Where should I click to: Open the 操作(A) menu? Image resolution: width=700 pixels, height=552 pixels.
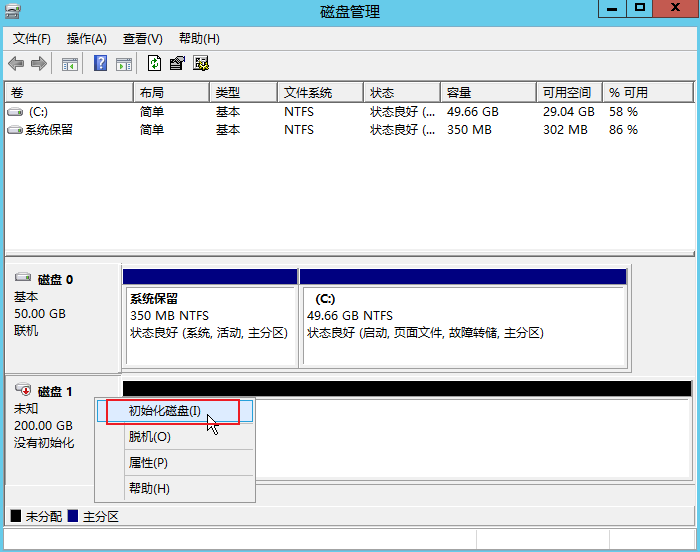(x=86, y=39)
